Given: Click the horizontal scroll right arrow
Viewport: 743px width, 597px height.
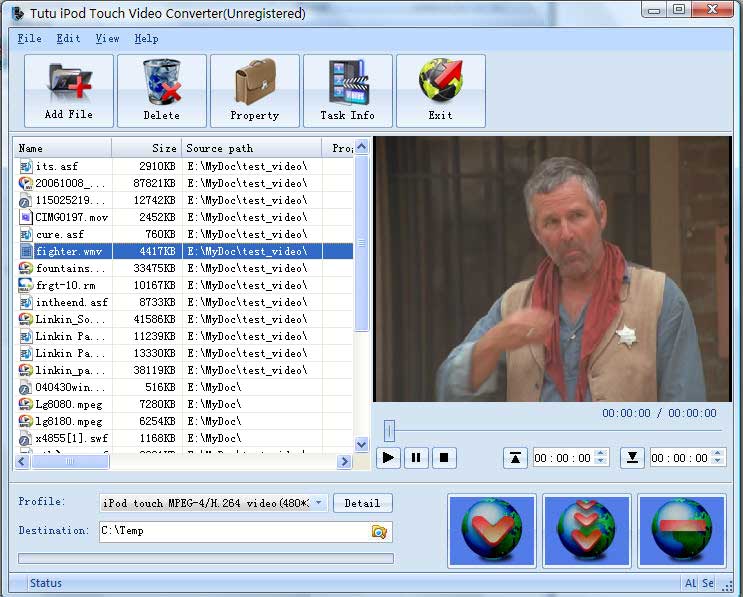Looking at the screenshot, I should [344, 461].
